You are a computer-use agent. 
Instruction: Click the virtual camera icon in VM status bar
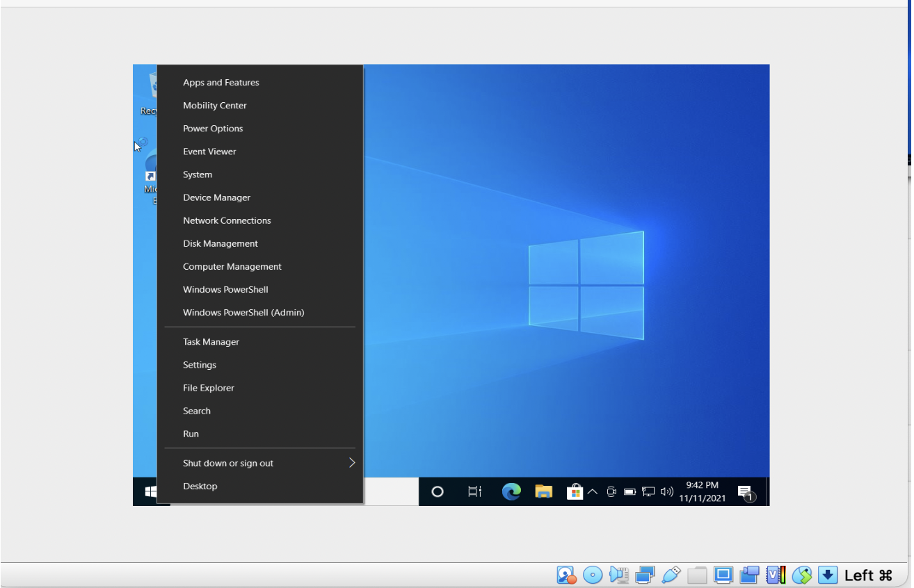[x=749, y=575]
